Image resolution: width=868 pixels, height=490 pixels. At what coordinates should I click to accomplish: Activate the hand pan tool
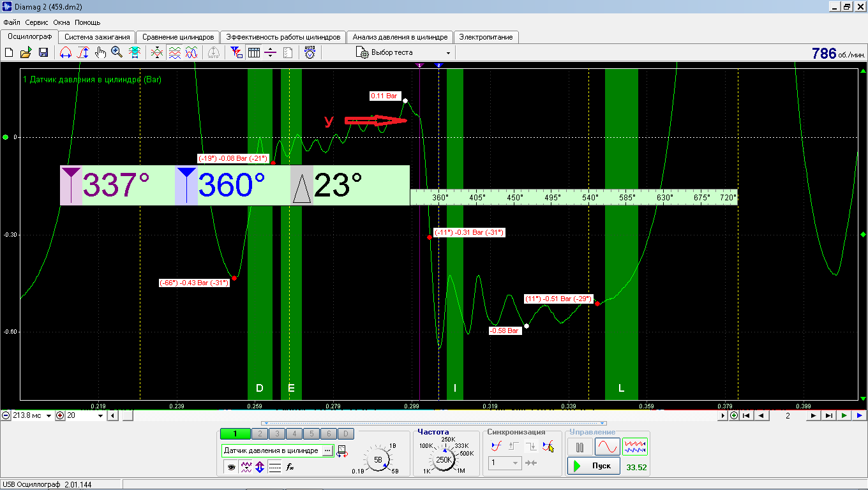point(100,52)
